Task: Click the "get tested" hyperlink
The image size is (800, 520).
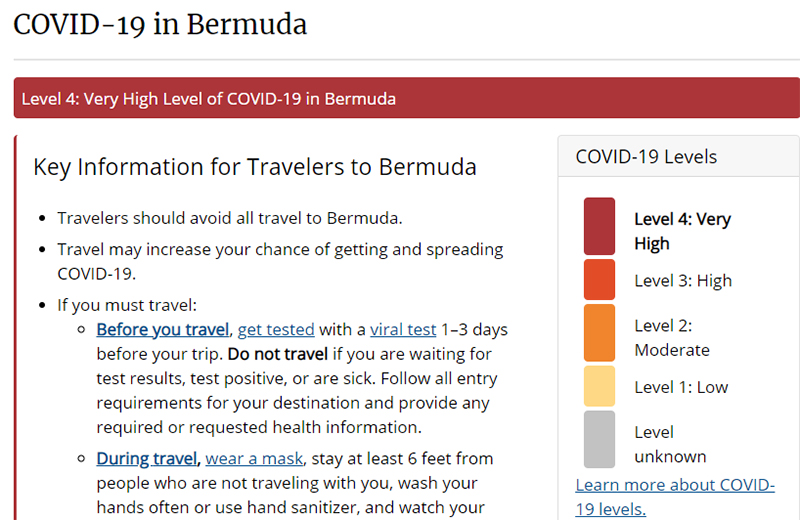Action: click(x=276, y=329)
